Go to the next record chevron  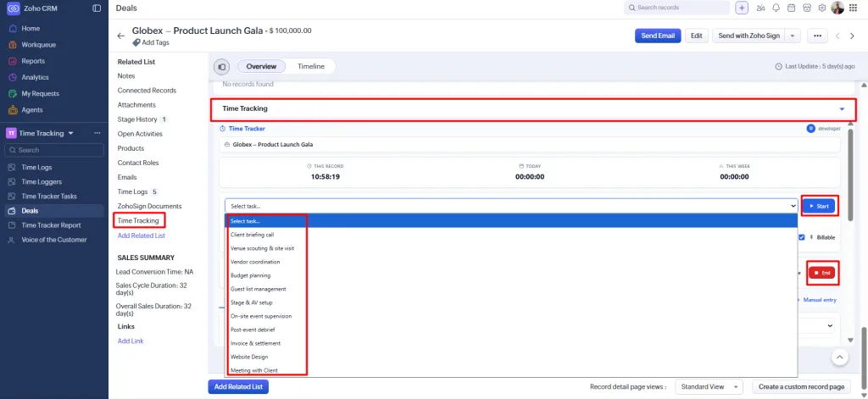pos(853,36)
